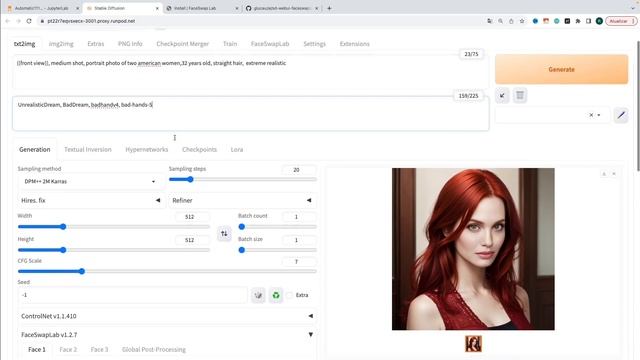Click the read-prompt arrow icon below Generate

(502, 96)
